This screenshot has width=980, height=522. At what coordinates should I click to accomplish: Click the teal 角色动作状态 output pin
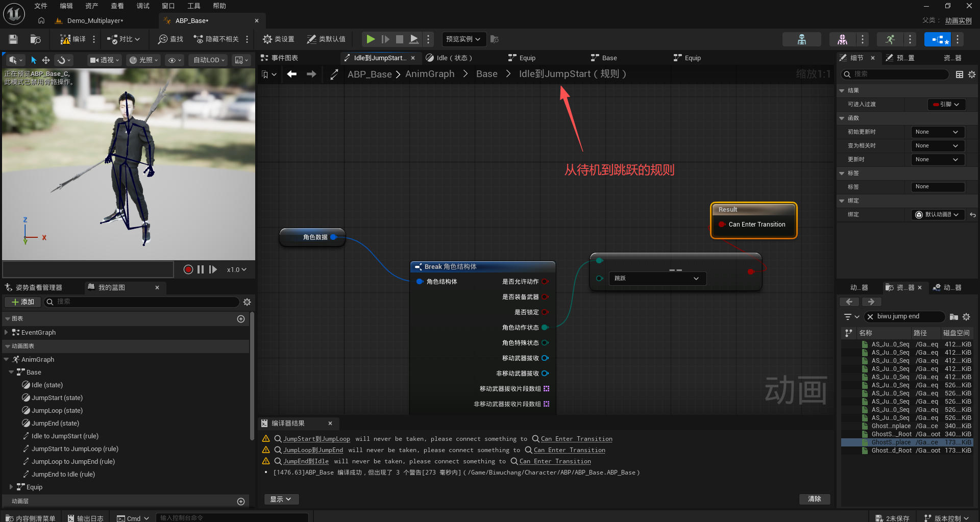545,328
